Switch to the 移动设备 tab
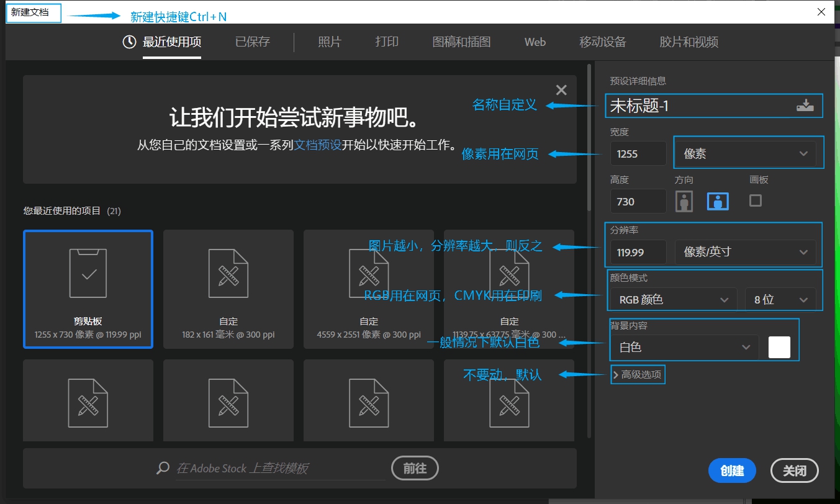The height and width of the screenshot is (504, 840). point(602,42)
